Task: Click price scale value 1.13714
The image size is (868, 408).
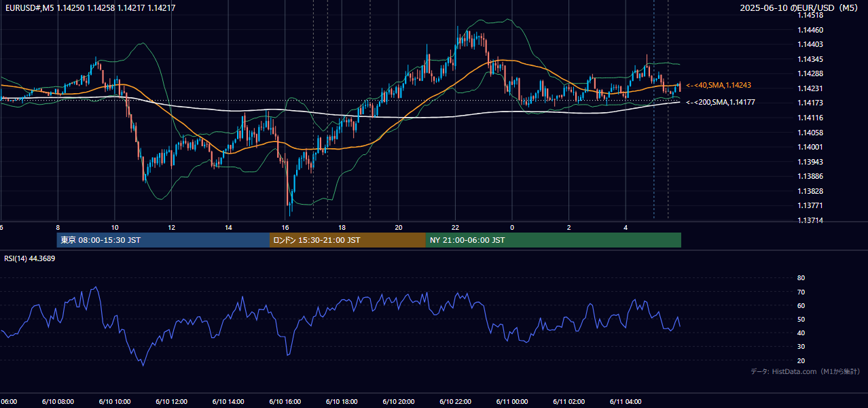Action: click(811, 220)
